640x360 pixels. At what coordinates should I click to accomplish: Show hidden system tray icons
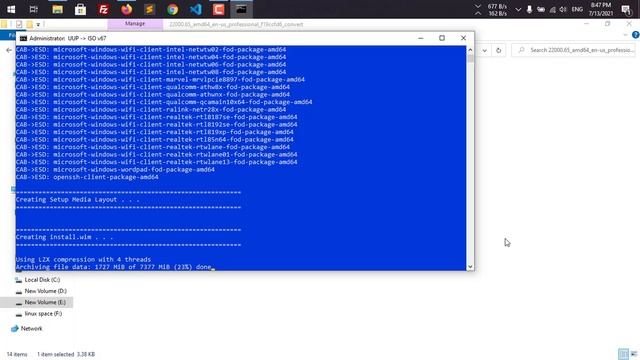(x=518, y=9)
